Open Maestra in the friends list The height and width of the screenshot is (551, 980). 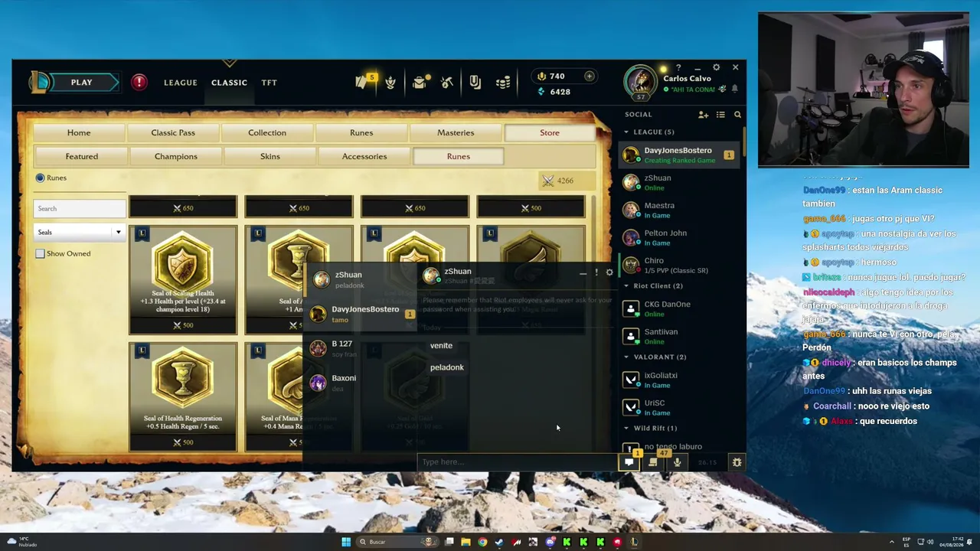678,210
